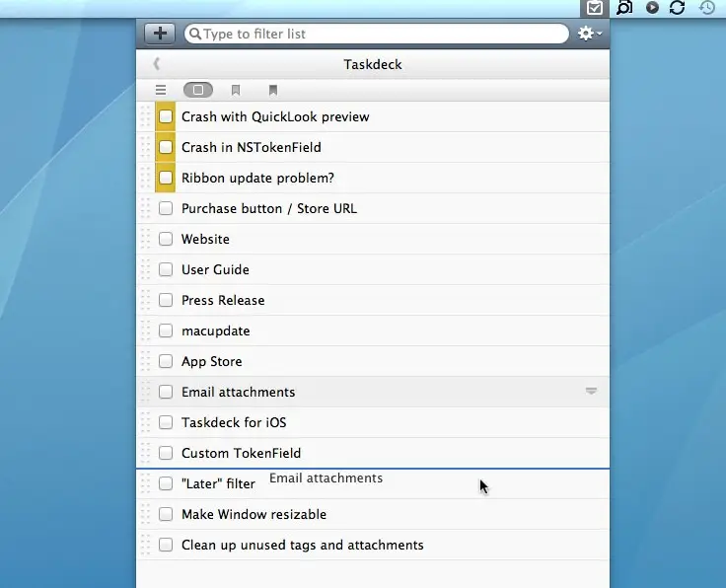Viewport: 726px width, 588px height.
Task: Select the Taskdeck list title
Action: tap(373, 64)
